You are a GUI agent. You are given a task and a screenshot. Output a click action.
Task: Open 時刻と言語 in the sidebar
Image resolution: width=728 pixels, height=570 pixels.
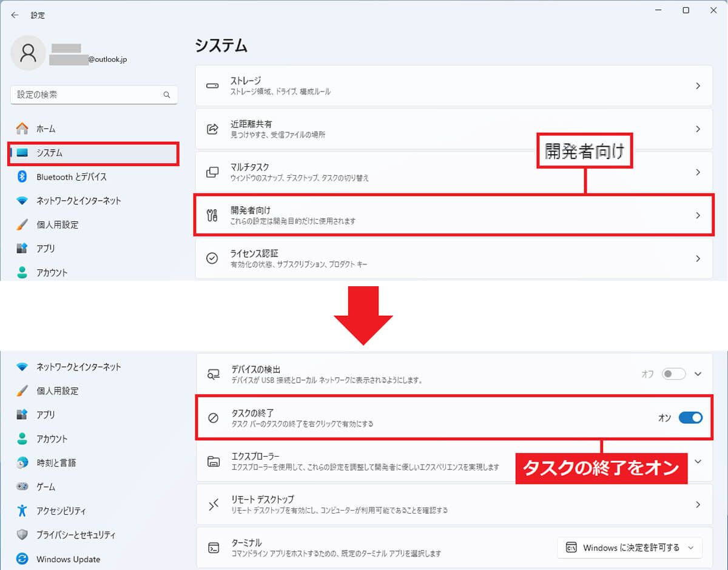pos(94,463)
